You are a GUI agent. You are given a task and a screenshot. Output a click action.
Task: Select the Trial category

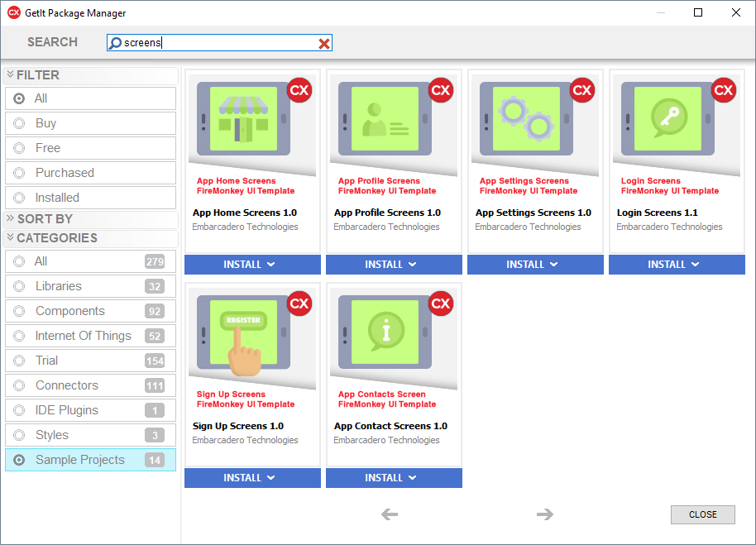91,361
